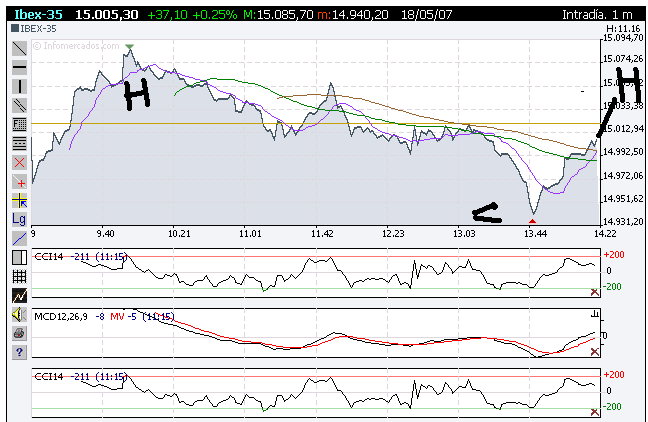Screen dimensions: 648x422
Task: Close the bottom CCI14 indicator panel
Action: (595, 412)
